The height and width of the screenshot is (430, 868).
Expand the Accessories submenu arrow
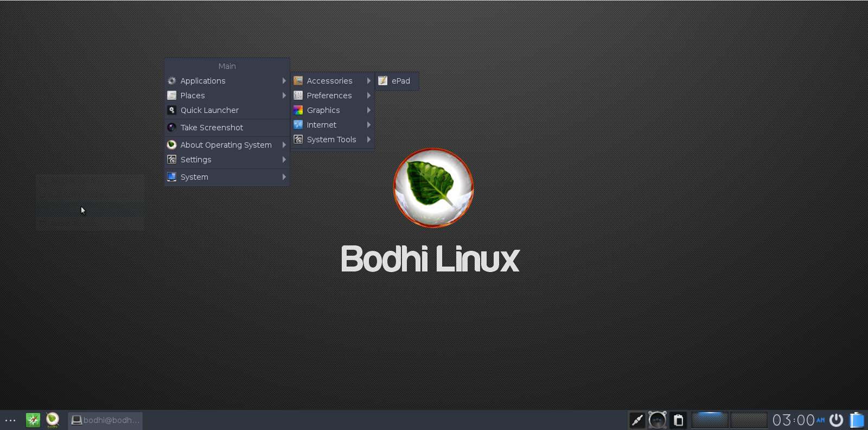pos(369,81)
